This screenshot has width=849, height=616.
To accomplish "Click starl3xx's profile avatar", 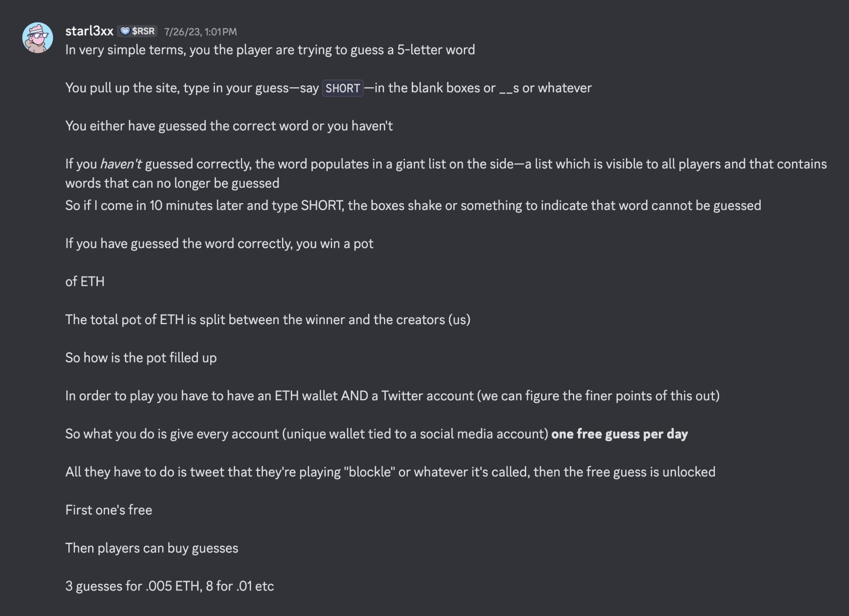I will 37,38.
